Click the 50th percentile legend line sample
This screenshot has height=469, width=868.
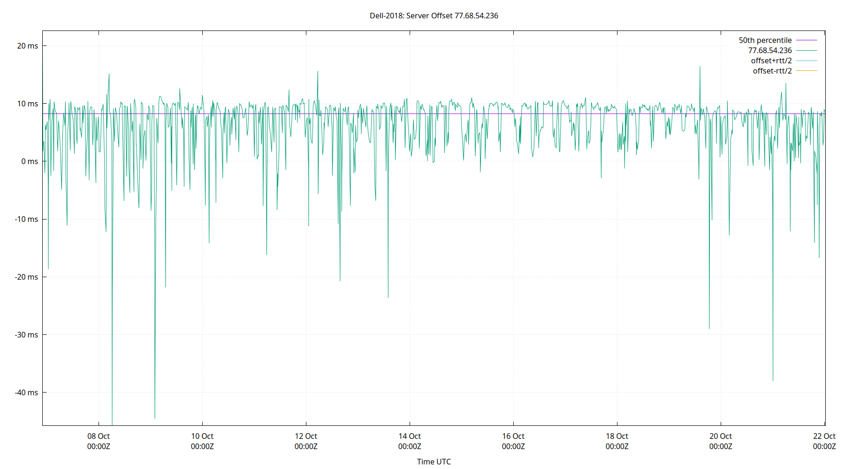point(807,40)
